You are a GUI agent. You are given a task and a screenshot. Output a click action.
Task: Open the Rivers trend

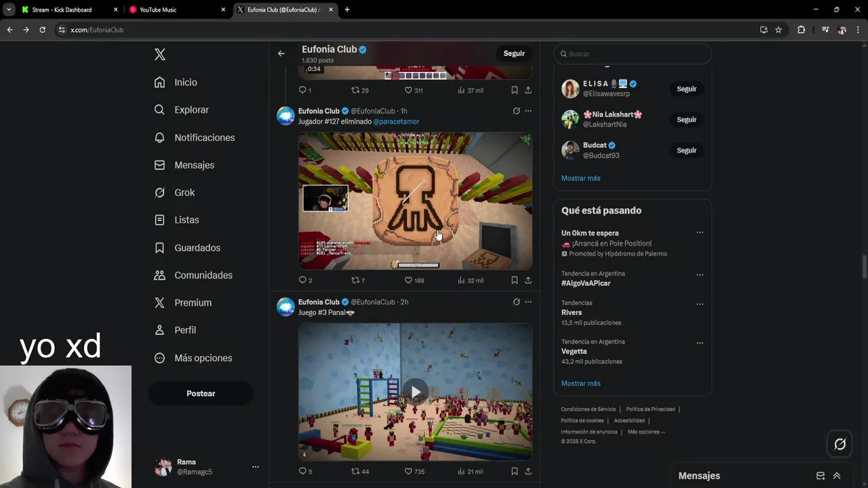point(572,312)
